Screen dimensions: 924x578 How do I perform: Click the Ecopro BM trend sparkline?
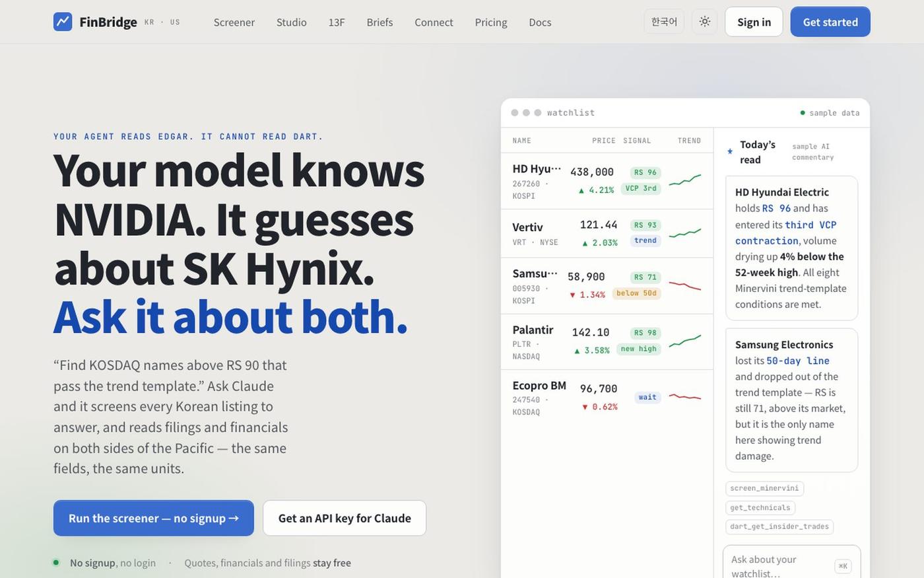[x=685, y=397]
